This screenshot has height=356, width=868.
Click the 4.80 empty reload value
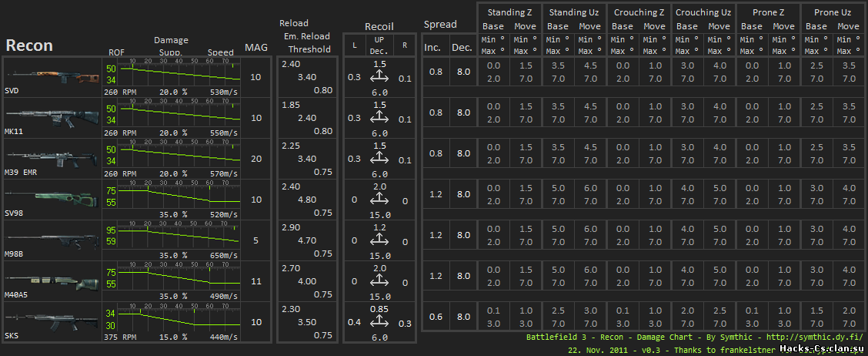(307, 199)
